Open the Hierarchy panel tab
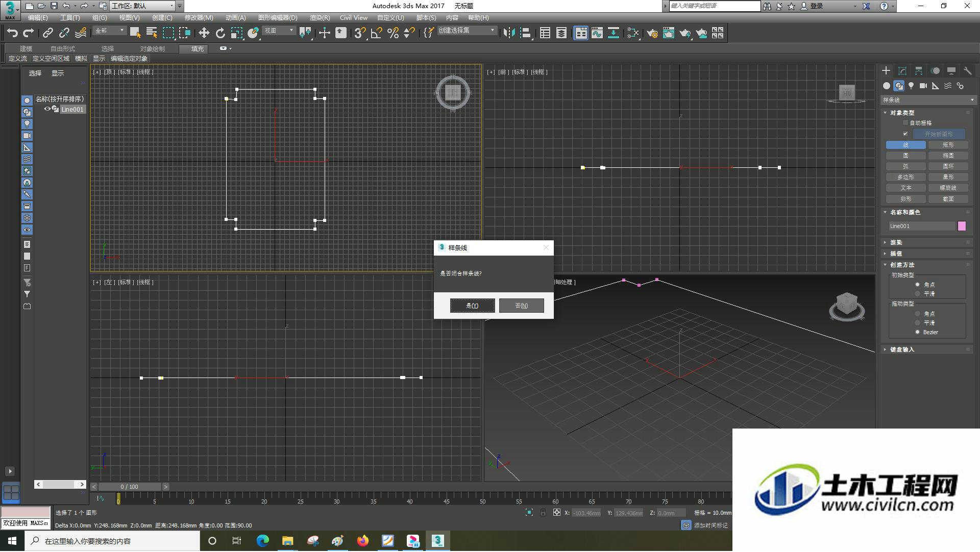Image resolution: width=980 pixels, height=552 pixels. pos(919,71)
